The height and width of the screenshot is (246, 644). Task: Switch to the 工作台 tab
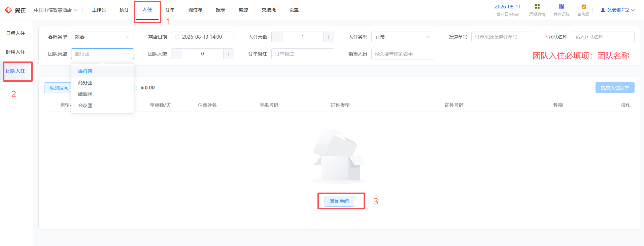99,10
